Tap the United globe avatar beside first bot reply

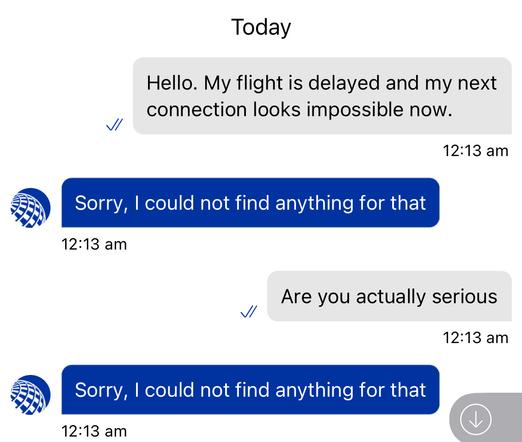30,208
